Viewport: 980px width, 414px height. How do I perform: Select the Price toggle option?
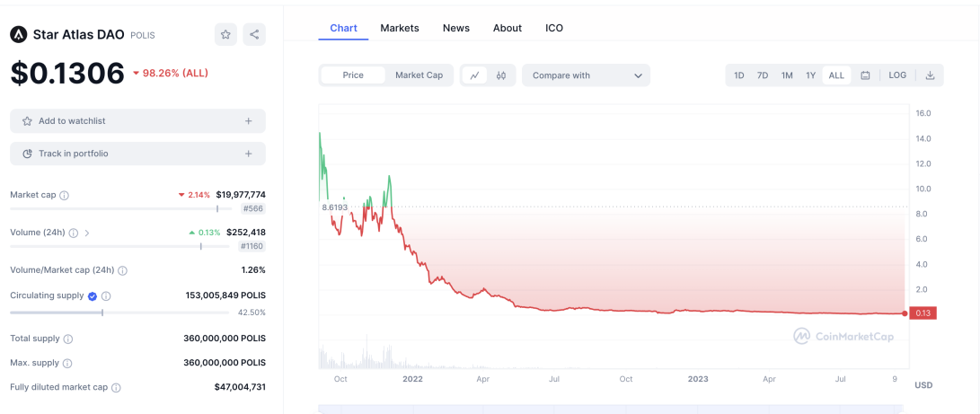click(x=353, y=75)
